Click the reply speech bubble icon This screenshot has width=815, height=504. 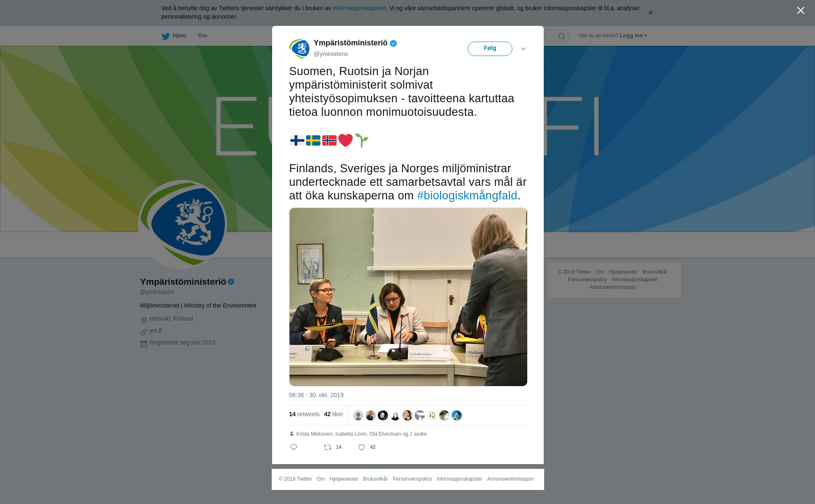coord(294,447)
